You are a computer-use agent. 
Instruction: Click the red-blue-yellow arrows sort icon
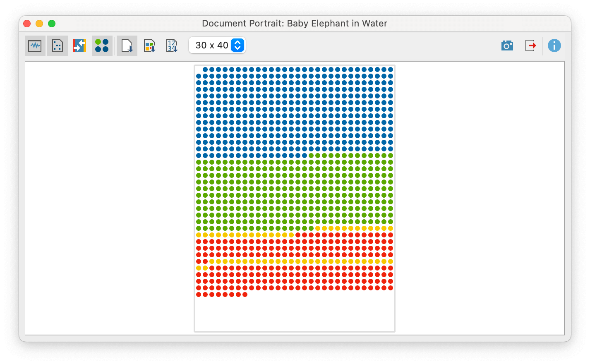[79, 45]
